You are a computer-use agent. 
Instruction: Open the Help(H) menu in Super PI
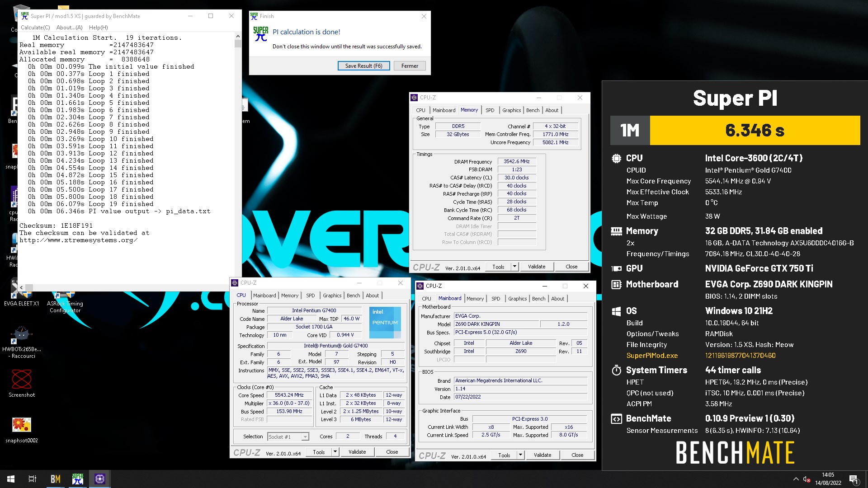click(98, 28)
